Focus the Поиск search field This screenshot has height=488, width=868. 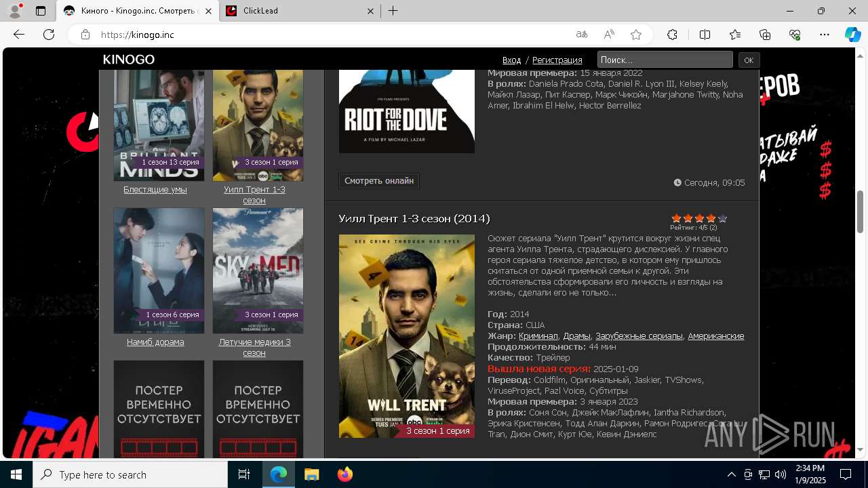665,60
